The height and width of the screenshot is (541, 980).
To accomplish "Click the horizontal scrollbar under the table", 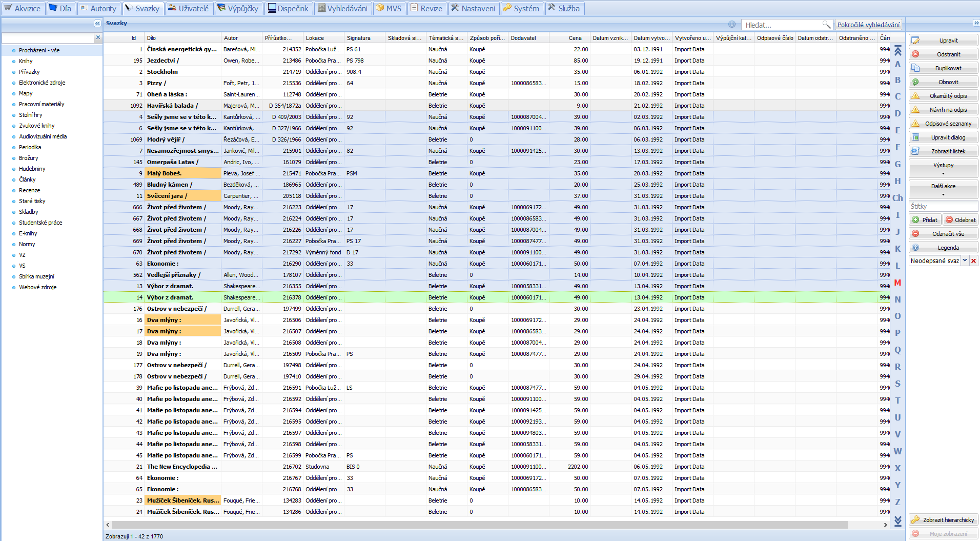I will pyautogui.click(x=479, y=525).
